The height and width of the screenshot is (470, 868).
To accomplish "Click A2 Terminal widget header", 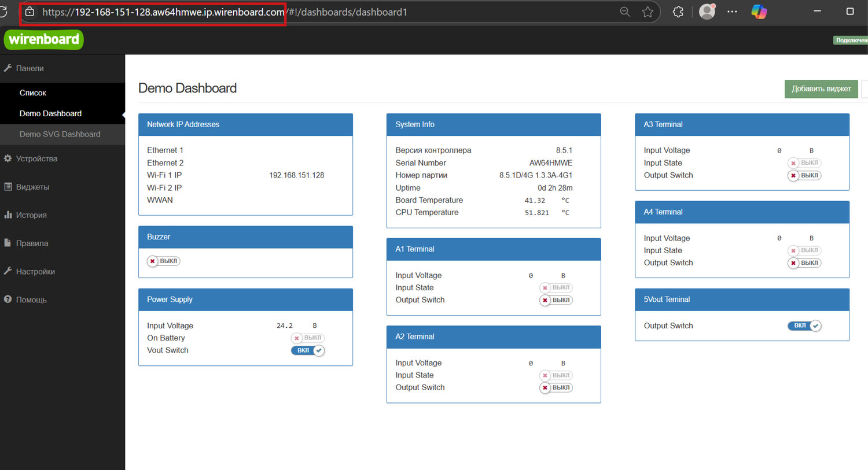I will point(494,337).
